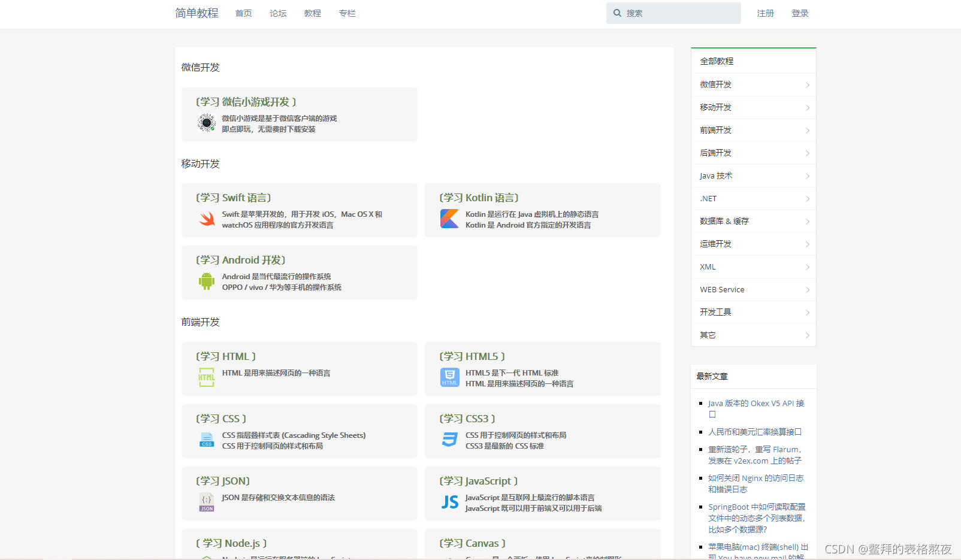Image resolution: width=961 pixels, height=560 pixels.
Task: Expand the .NET sidebar chevron
Action: coord(808,199)
